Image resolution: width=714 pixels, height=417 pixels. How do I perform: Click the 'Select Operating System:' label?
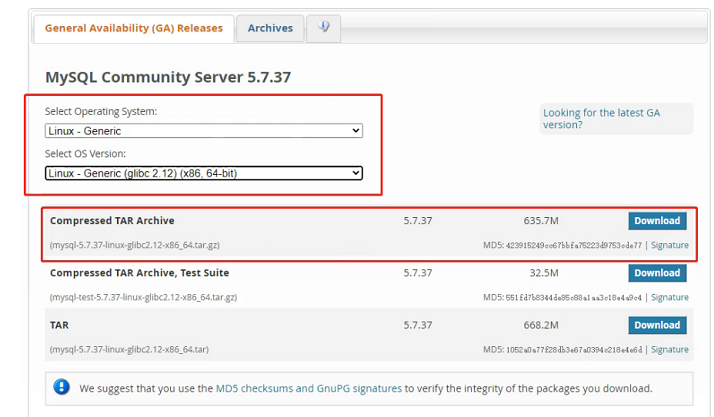click(x=101, y=112)
